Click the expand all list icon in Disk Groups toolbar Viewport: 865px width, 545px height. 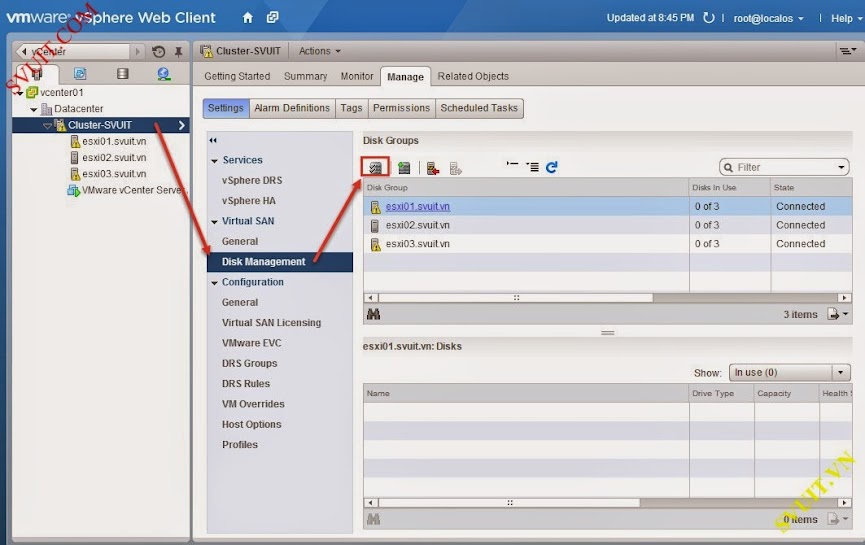click(532, 167)
